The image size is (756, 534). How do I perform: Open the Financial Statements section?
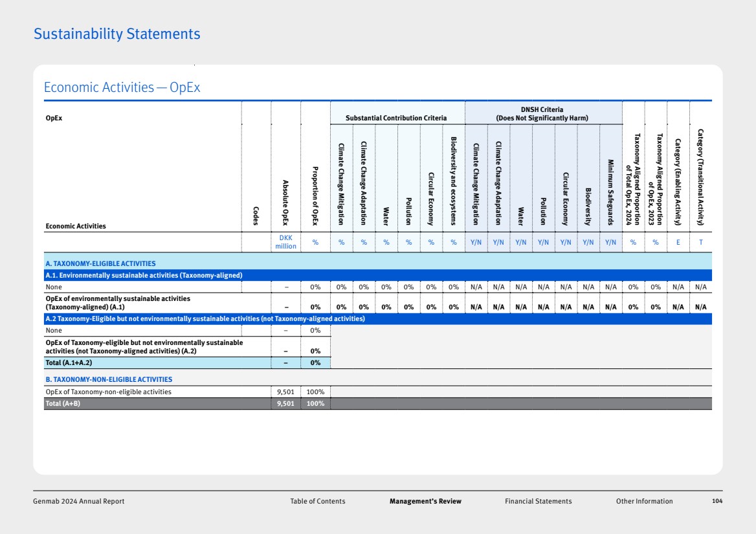[538, 501]
